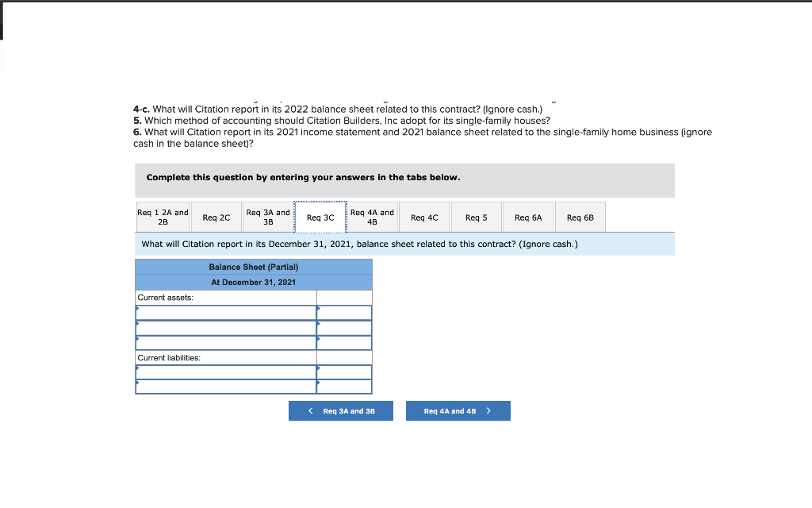
Task: Open second current assets account dropdown
Action: (x=226, y=328)
